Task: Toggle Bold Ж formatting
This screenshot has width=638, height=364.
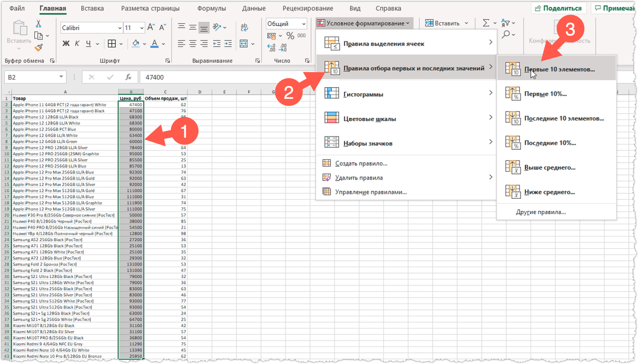Action: [66, 44]
